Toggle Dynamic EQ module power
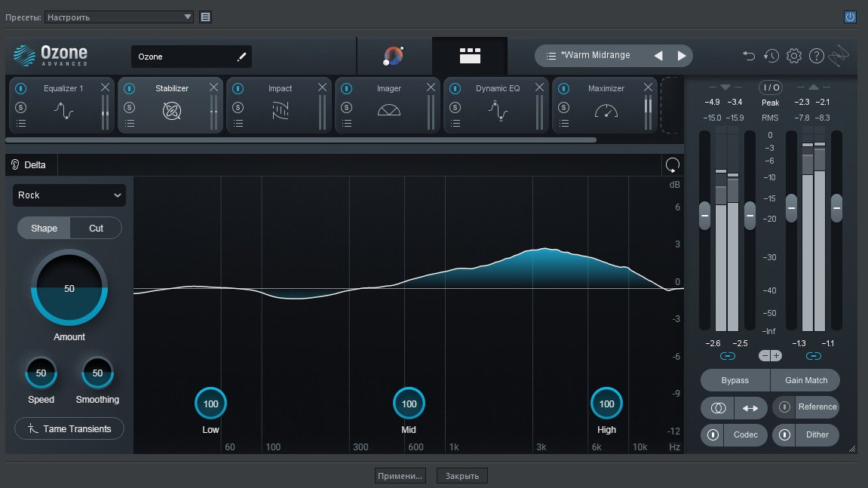The image size is (868, 488). (455, 89)
